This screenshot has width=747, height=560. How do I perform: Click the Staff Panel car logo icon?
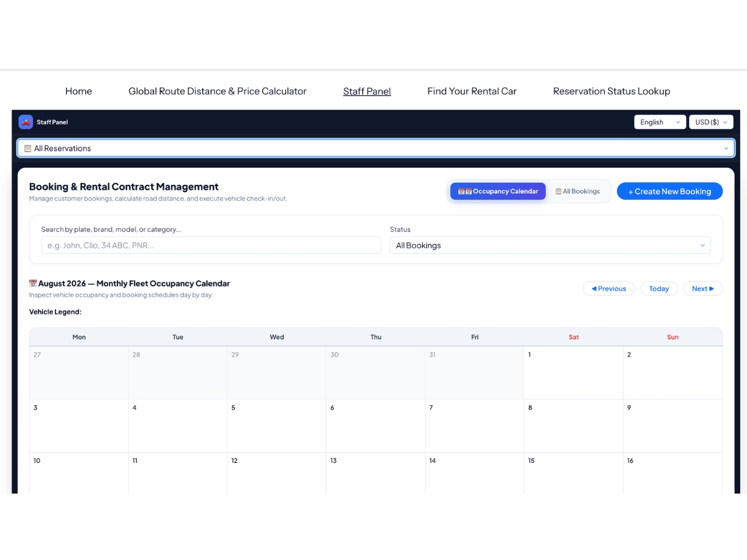(26, 122)
